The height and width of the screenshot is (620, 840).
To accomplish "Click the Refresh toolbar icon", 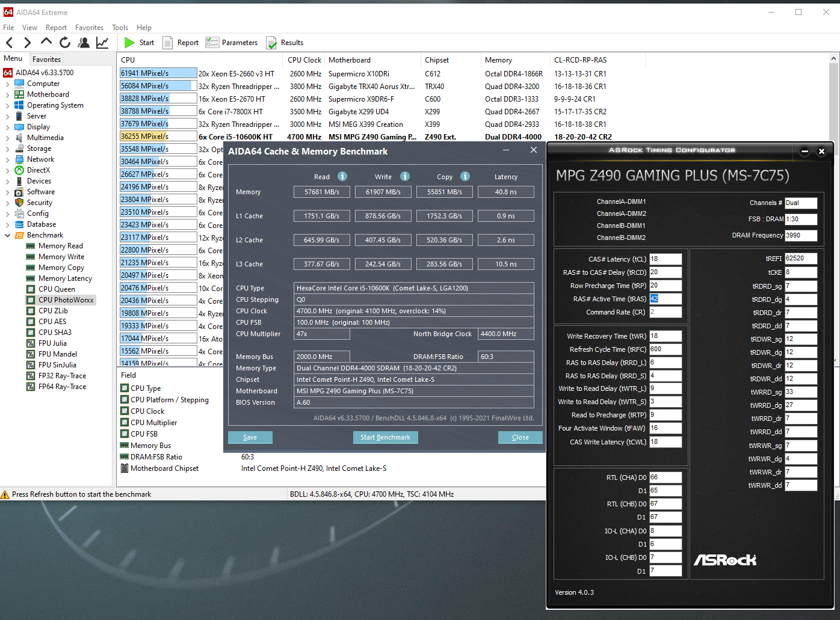I will 65,42.
